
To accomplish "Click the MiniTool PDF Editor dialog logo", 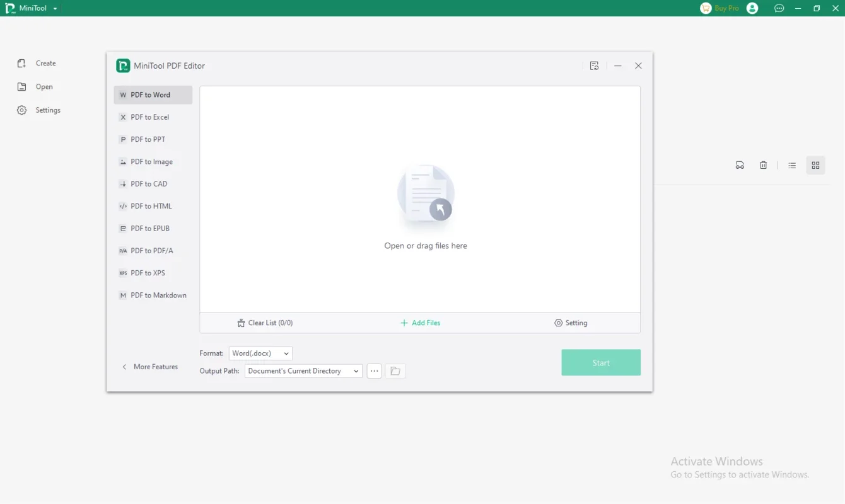I will click(123, 66).
